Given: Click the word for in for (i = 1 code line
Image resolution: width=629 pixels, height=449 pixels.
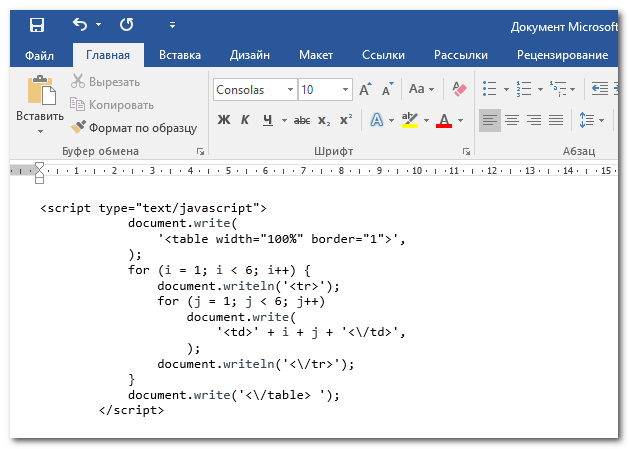Looking at the screenshot, I should [138, 270].
